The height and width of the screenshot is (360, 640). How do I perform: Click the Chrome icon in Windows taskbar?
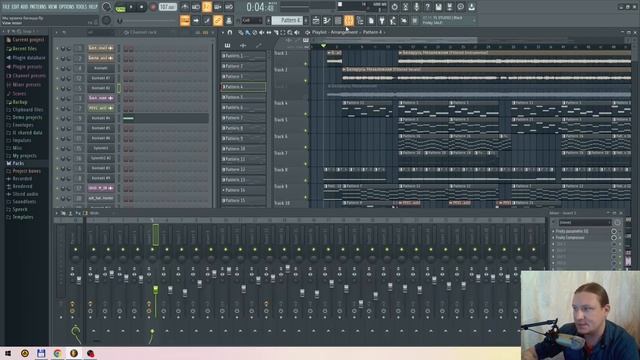58,353
